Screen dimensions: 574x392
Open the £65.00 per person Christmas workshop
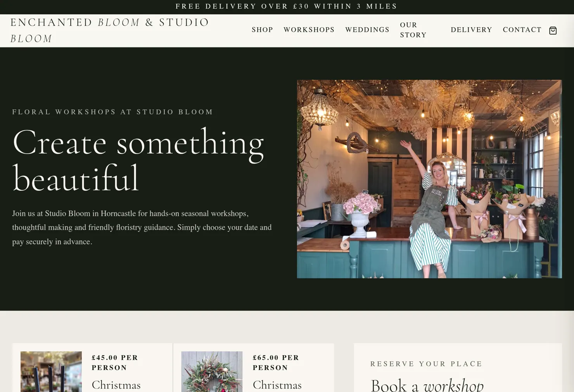(277, 385)
